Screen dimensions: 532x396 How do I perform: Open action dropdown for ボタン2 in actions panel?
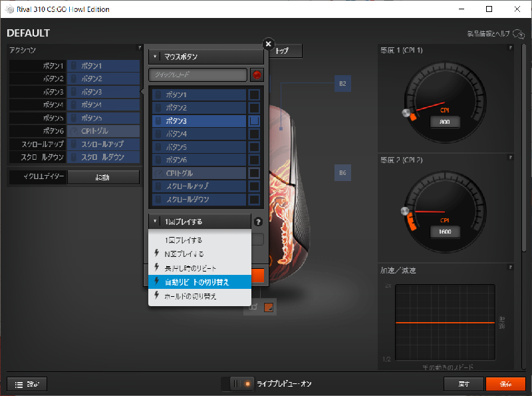tap(104, 79)
